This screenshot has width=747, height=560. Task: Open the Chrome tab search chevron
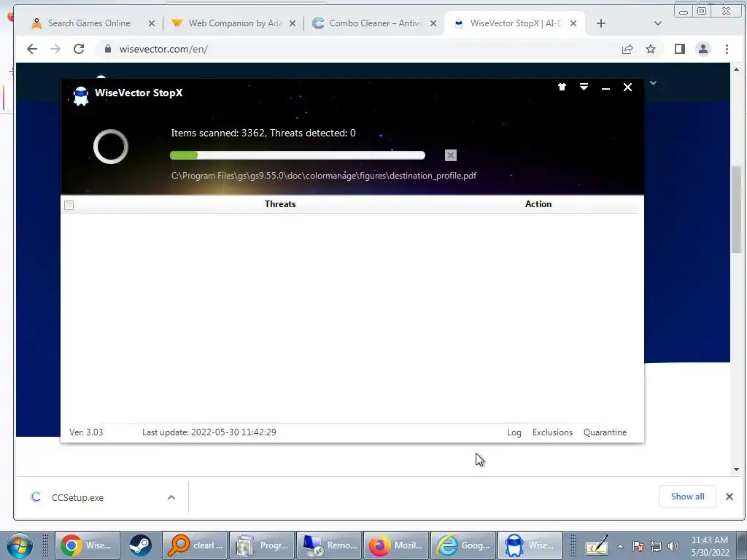pyautogui.click(x=658, y=23)
